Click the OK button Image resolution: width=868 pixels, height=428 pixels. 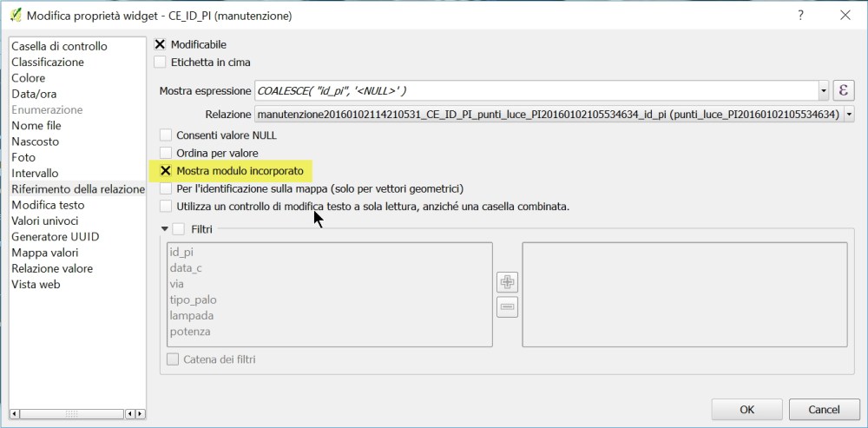(x=746, y=410)
